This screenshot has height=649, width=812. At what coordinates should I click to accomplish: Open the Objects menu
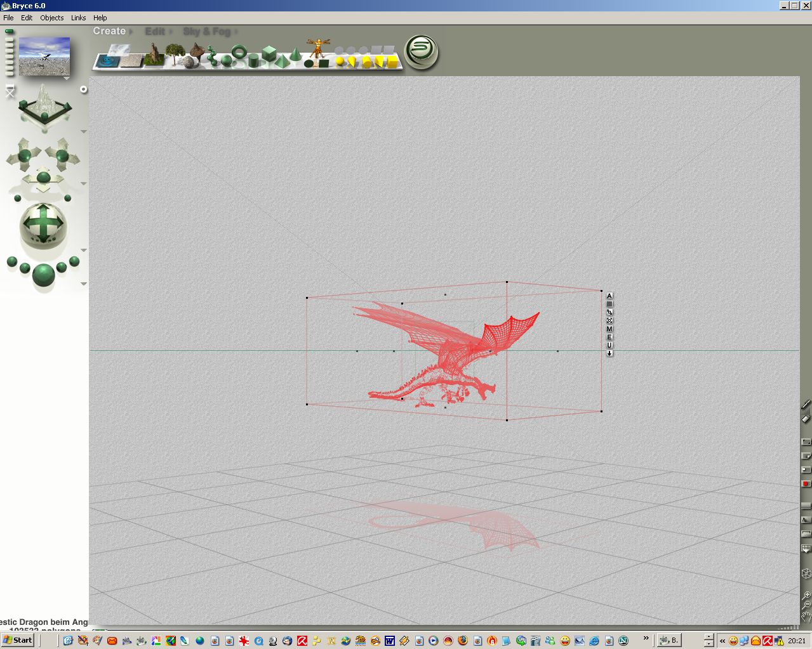(51, 18)
